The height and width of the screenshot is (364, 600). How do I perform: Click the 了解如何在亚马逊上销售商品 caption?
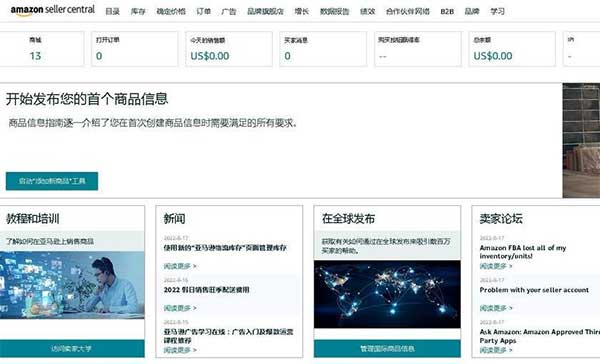pyautogui.click(x=50, y=241)
